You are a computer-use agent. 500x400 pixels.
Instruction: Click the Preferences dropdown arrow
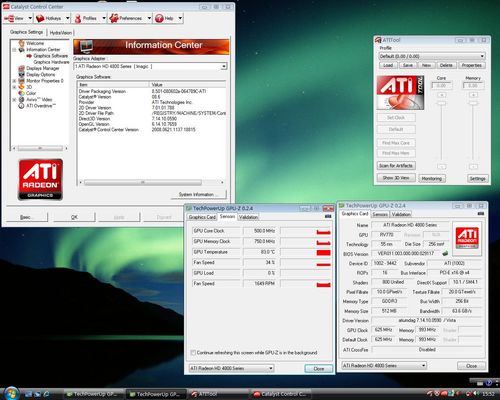point(149,18)
